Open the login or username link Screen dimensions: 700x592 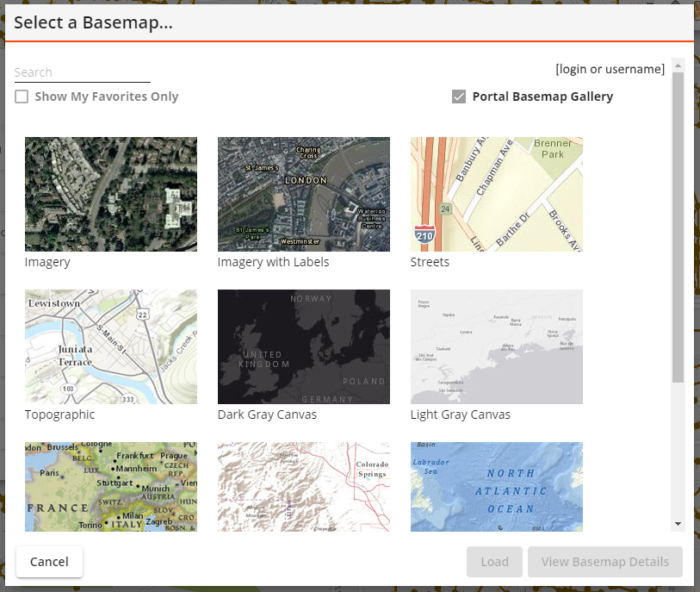tap(610, 69)
